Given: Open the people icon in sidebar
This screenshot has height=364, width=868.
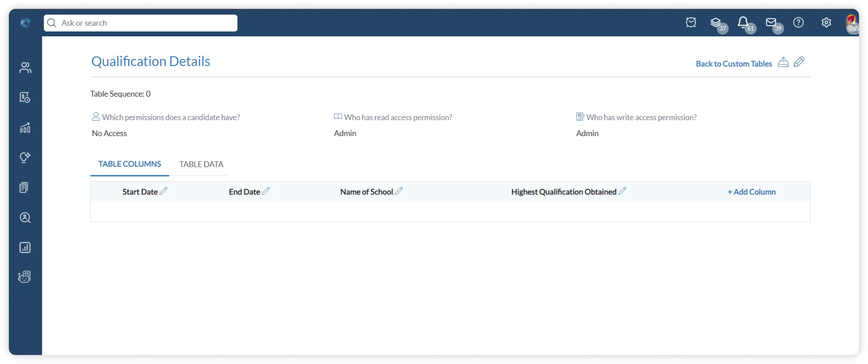Looking at the screenshot, I should coord(25,67).
